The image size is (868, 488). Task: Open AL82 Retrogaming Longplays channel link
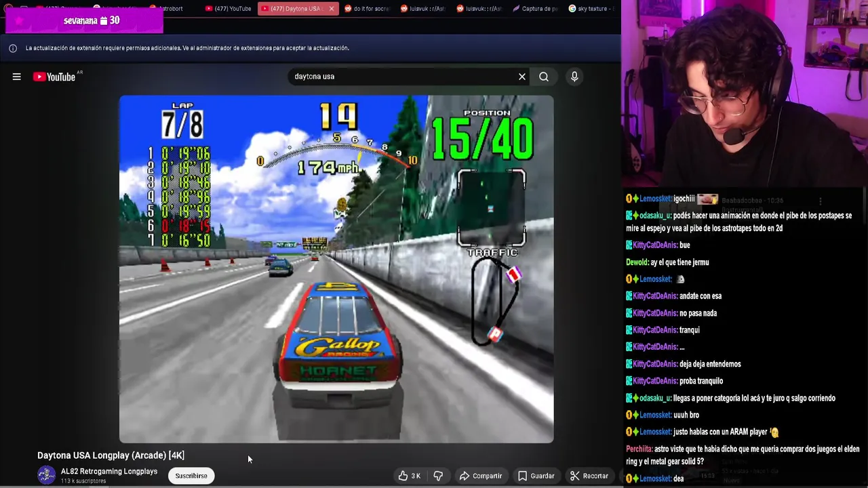pyautogui.click(x=109, y=471)
